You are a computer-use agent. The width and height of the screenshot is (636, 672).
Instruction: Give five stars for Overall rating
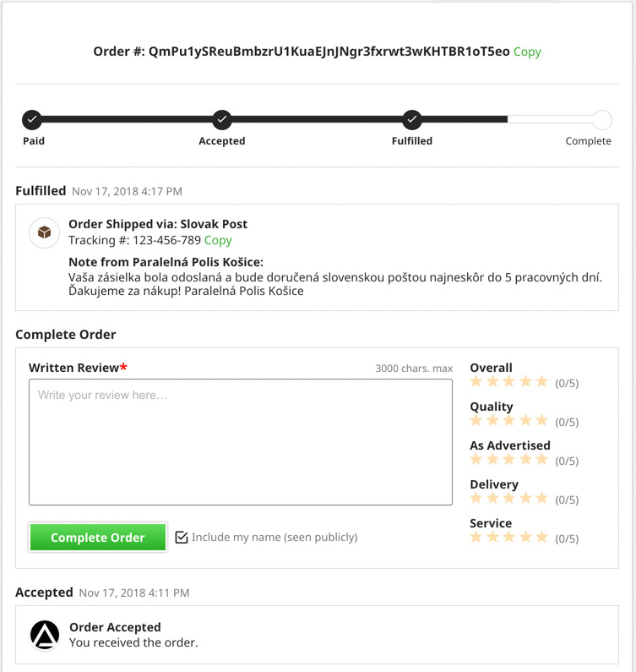coord(541,382)
